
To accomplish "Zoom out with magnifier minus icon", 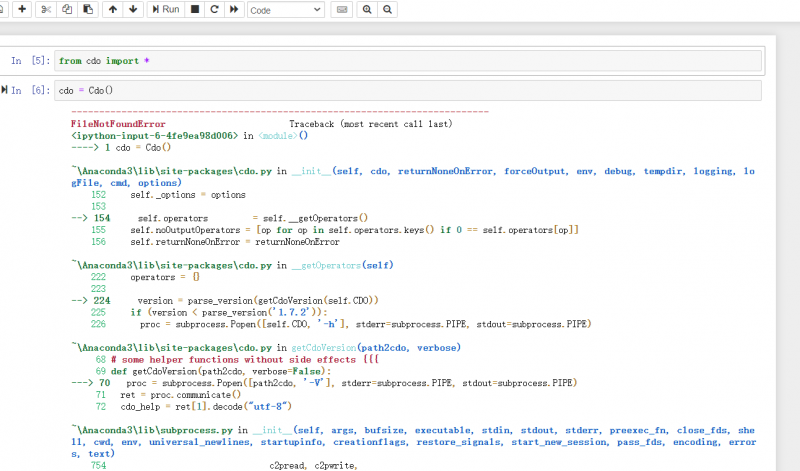I will tap(387, 9).
